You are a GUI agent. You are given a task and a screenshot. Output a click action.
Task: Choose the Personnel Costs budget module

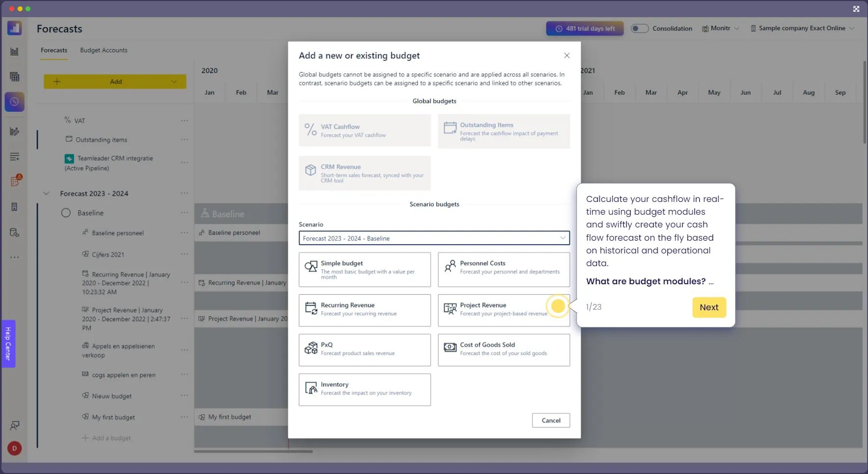[x=504, y=269]
